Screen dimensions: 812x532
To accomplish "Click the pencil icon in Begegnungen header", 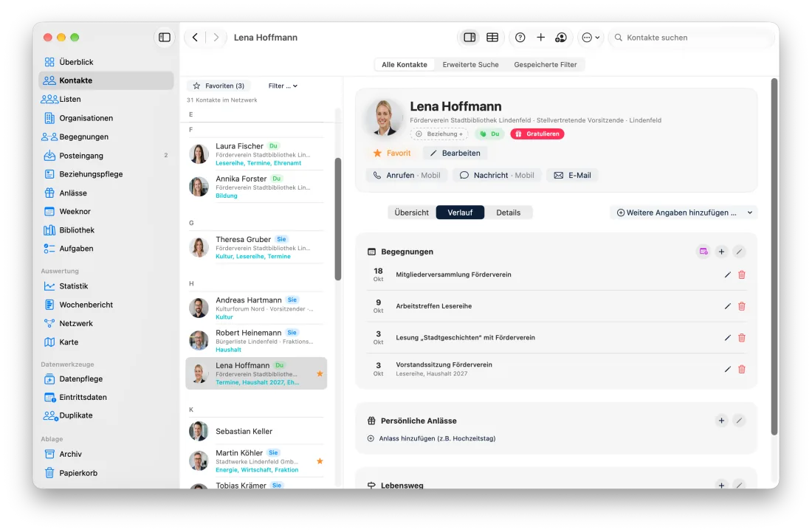I will pyautogui.click(x=739, y=252).
